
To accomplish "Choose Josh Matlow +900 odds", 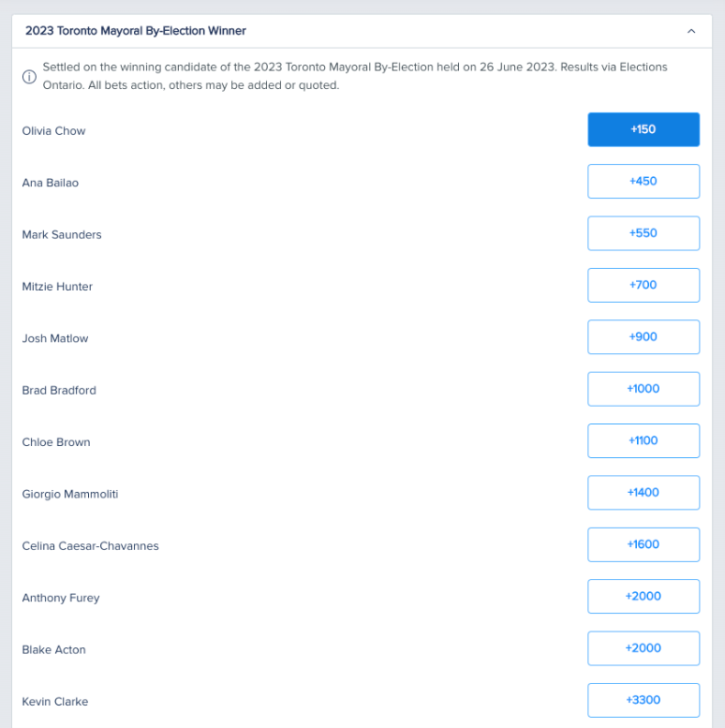I will point(644,336).
